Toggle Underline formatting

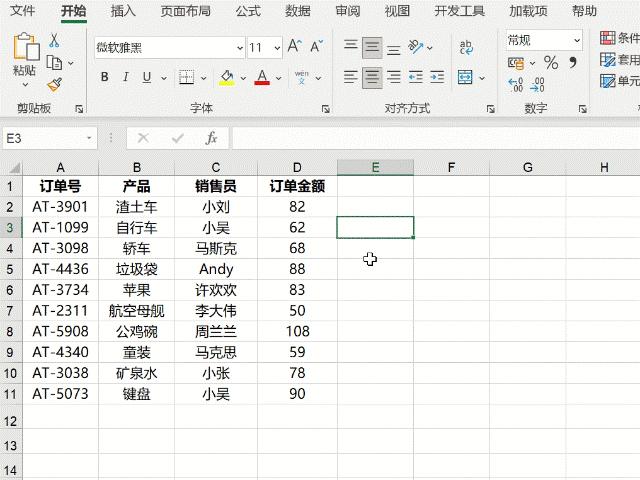(x=147, y=77)
